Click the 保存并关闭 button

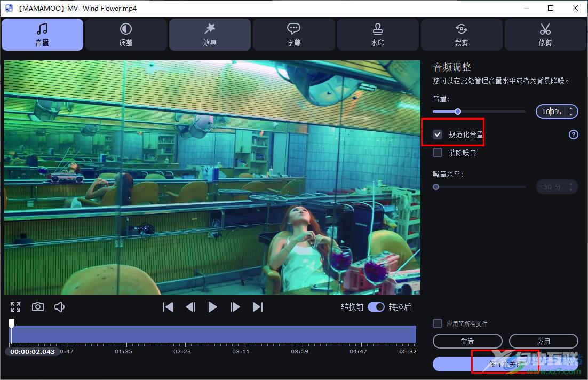[505, 364]
